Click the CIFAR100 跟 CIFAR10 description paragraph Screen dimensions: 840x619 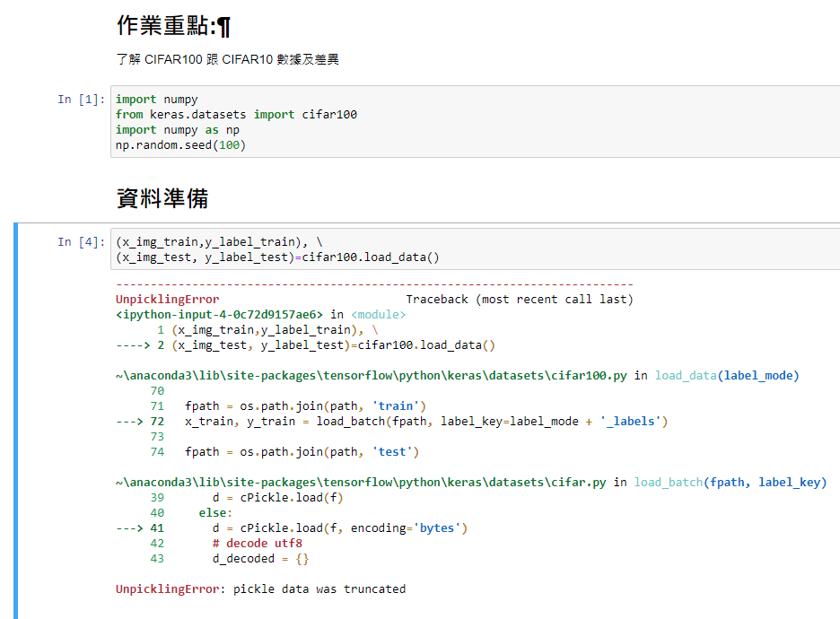pyautogui.click(x=228, y=59)
